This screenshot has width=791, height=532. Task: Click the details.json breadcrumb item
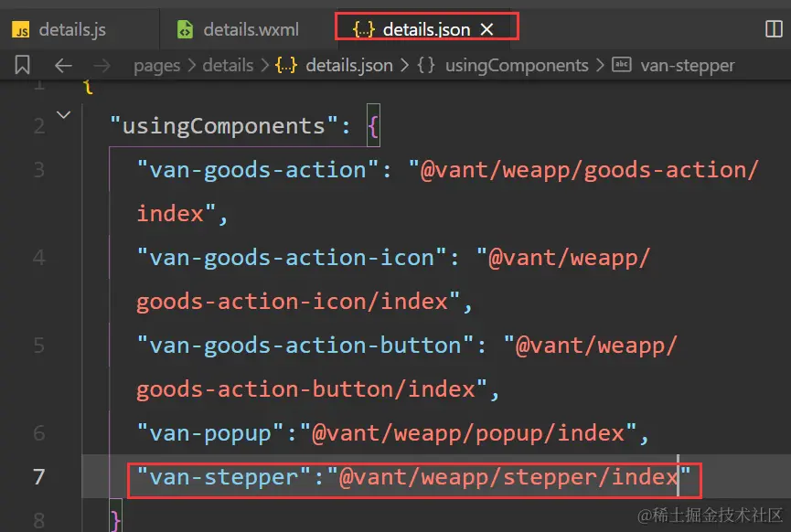(x=349, y=66)
